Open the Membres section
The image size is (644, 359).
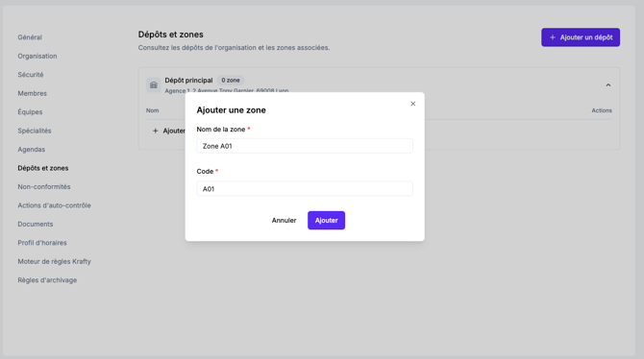(x=32, y=93)
